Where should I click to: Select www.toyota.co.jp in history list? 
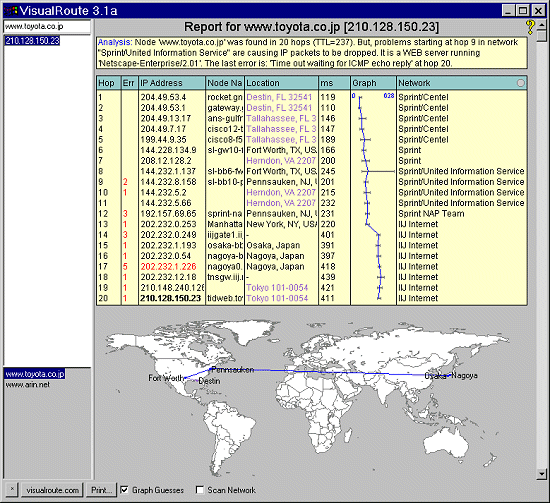[x=35, y=374]
